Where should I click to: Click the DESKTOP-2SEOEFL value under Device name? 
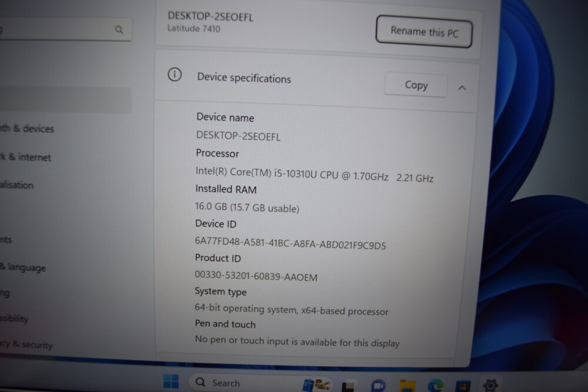[238, 136]
